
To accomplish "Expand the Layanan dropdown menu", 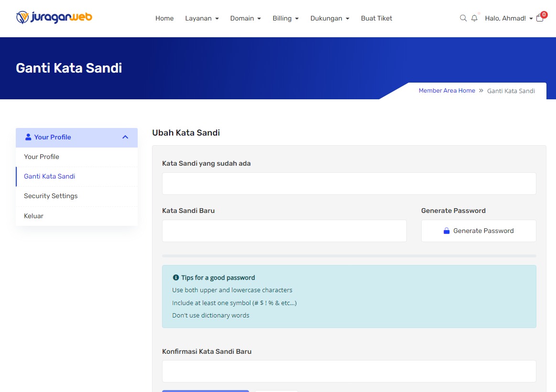I will click(x=202, y=18).
